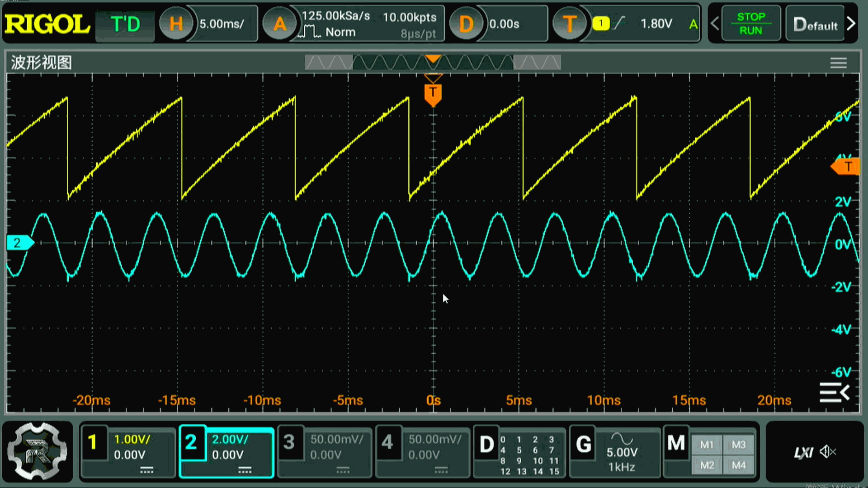
Task: Select the M1 math tab
Action: coord(707,445)
